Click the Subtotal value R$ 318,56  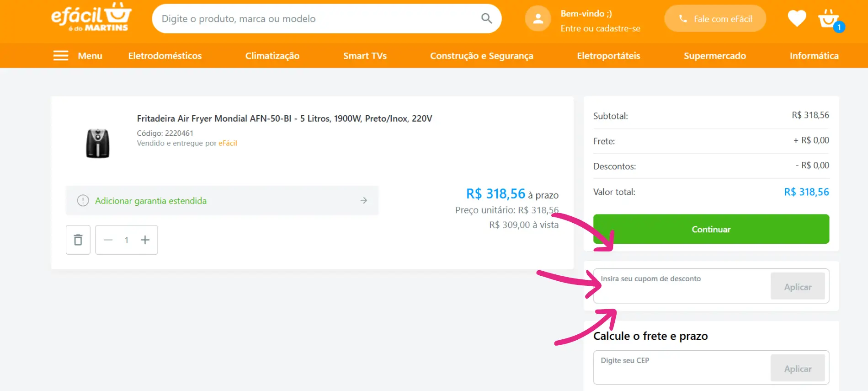point(810,115)
